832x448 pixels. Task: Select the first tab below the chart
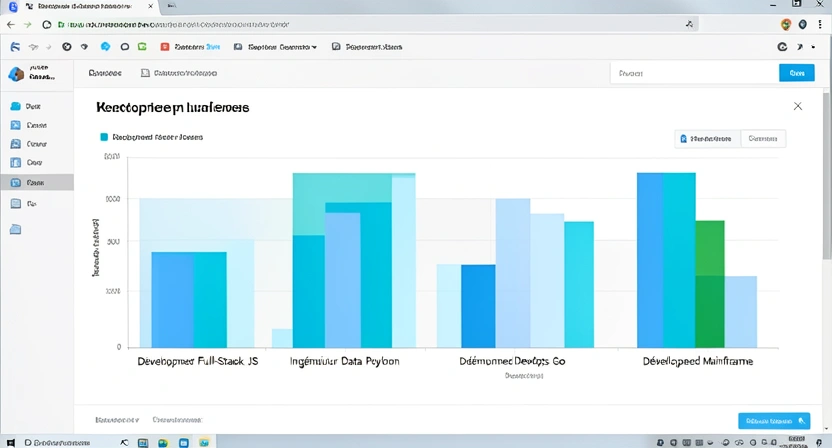pyautogui.click(x=116, y=420)
